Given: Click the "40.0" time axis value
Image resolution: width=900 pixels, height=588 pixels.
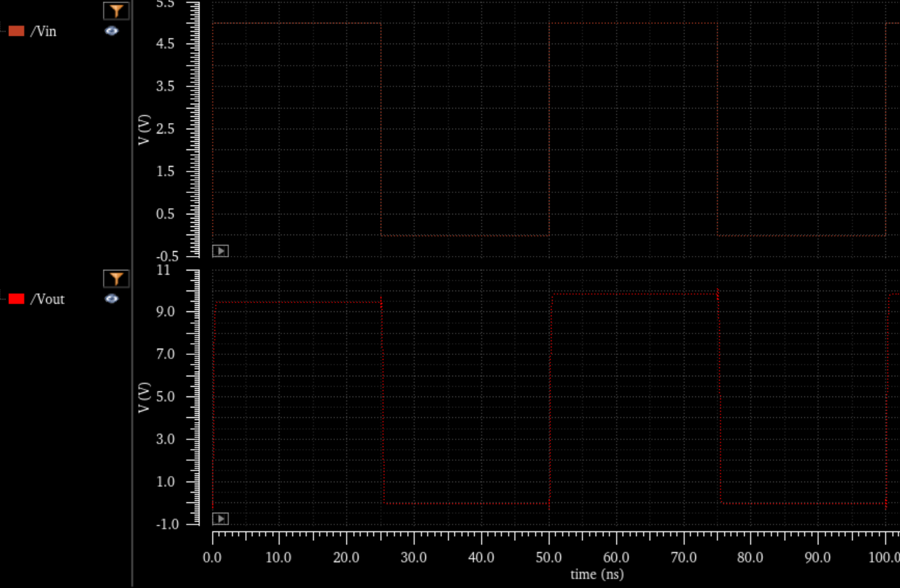Looking at the screenshot, I should tap(481, 558).
